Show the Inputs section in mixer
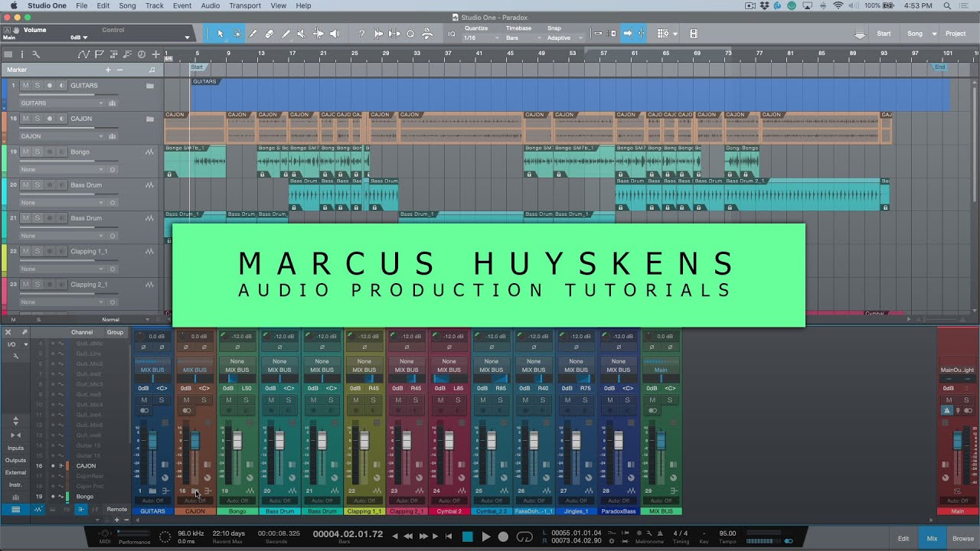 pyautogui.click(x=15, y=448)
